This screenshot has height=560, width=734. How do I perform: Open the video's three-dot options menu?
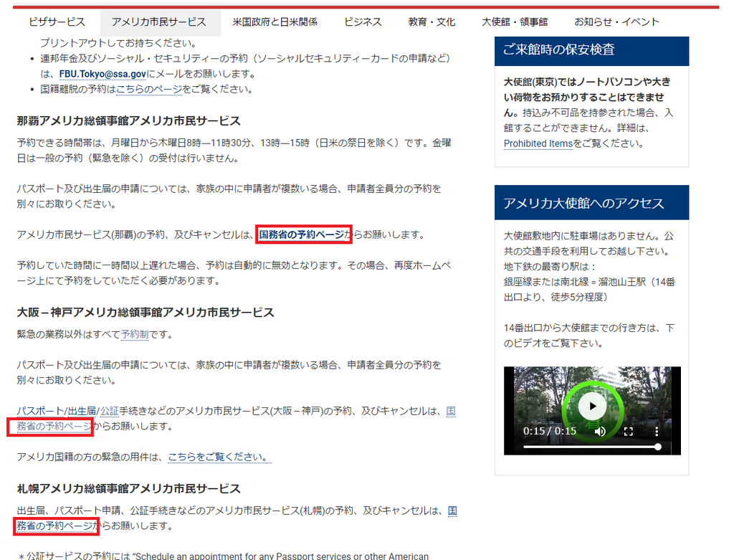coord(657,433)
